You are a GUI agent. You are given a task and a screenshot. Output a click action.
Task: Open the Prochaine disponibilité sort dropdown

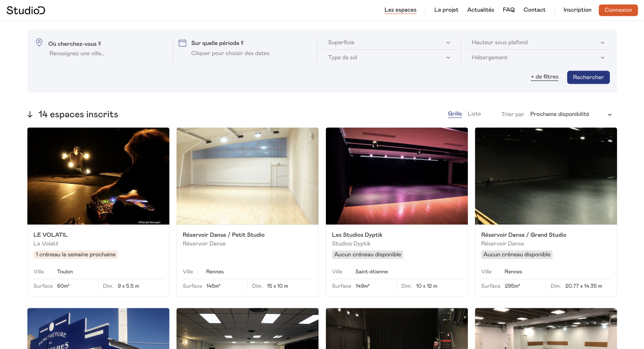570,114
